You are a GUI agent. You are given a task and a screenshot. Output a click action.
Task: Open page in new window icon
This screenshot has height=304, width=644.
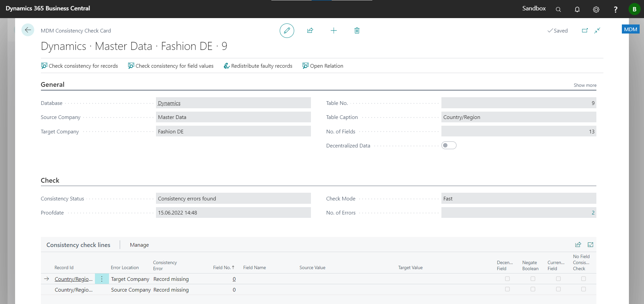pyautogui.click(x=585, y=31)
